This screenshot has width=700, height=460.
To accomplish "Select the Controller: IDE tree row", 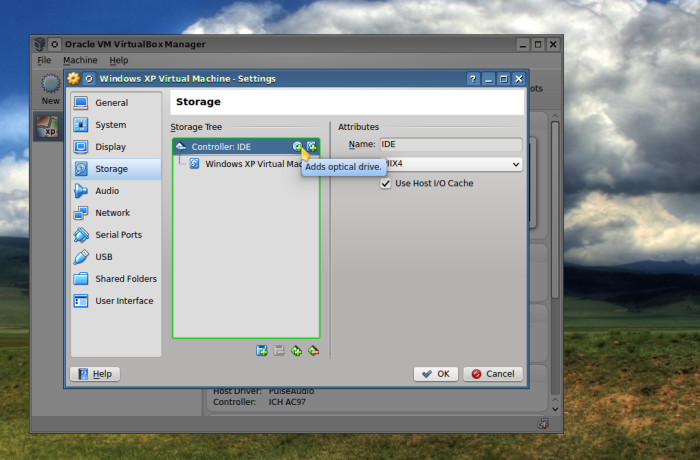I will click(246, 146).
